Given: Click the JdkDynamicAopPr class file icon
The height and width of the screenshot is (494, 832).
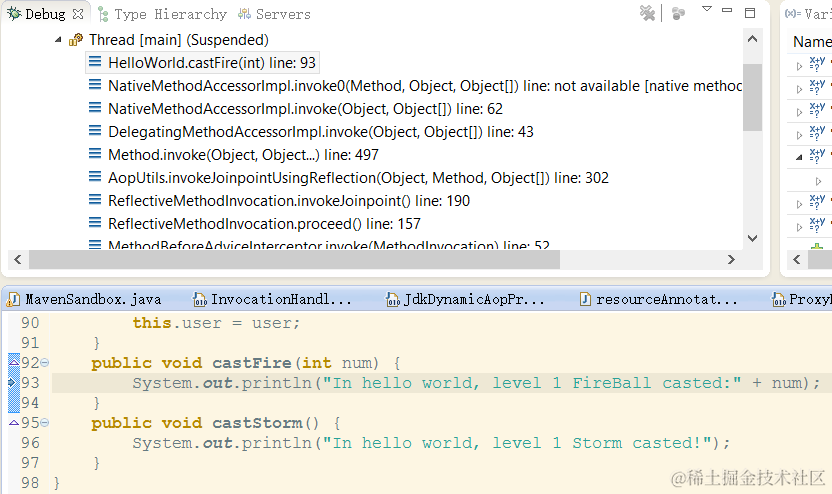Looking at the screenshot, I should pos(392,300).
